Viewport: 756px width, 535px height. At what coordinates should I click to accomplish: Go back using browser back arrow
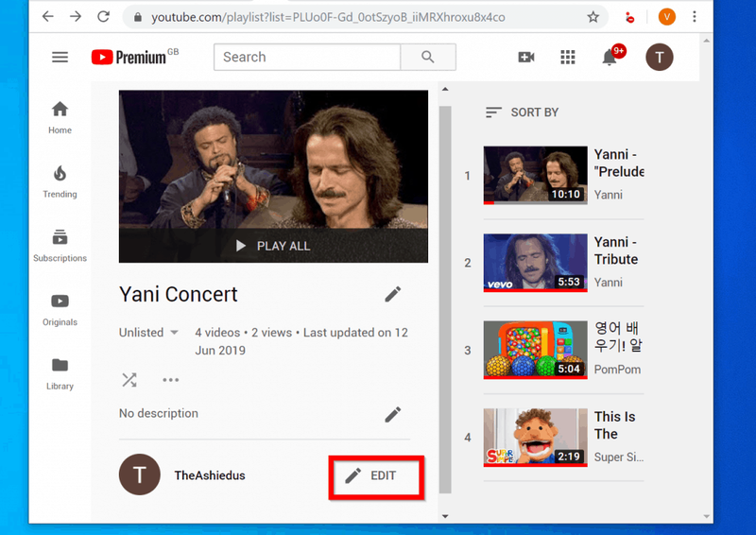(x=48, y=17)
